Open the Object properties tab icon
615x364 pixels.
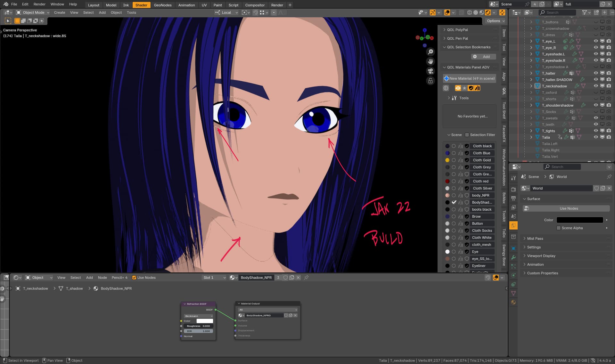tap(513, 248)
